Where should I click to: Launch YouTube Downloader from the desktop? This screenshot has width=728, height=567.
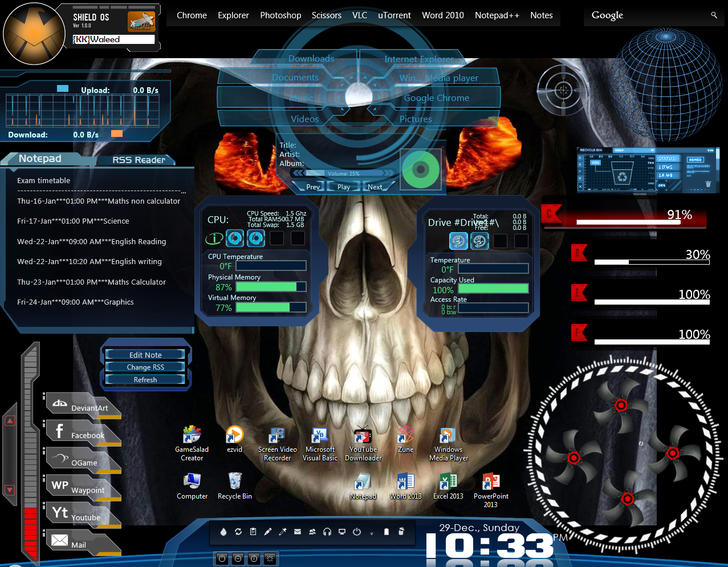coord(363,443)
